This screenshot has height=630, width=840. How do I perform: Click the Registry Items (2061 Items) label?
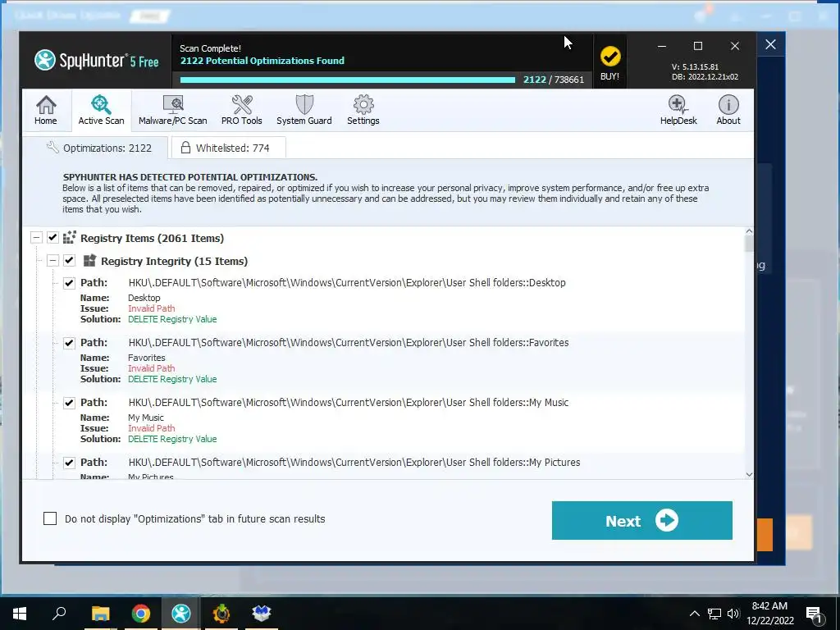(x=152, y=238)
